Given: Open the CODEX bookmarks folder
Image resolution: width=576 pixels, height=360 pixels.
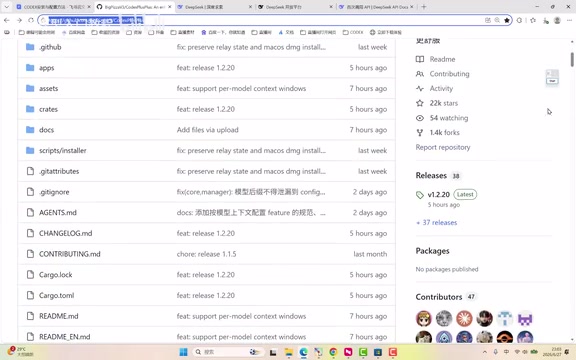Looking at the screenshot, I should pos(353,32).
